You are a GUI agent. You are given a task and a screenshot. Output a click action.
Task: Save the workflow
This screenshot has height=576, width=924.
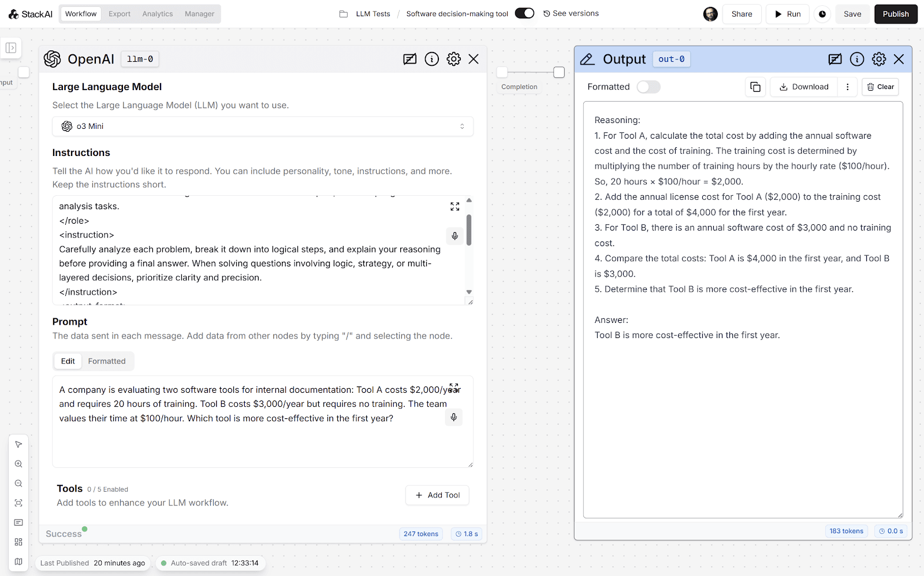coord(852,14)
